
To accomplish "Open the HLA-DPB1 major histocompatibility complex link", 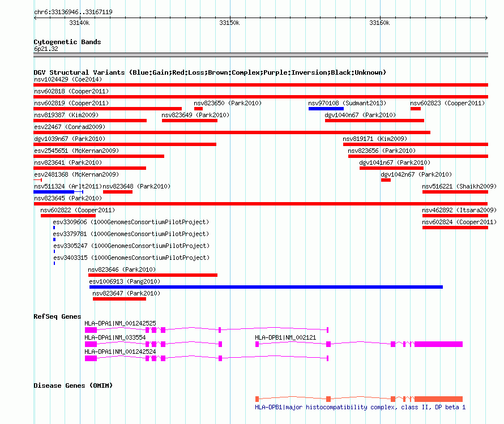I will click(x=360, y=407).
